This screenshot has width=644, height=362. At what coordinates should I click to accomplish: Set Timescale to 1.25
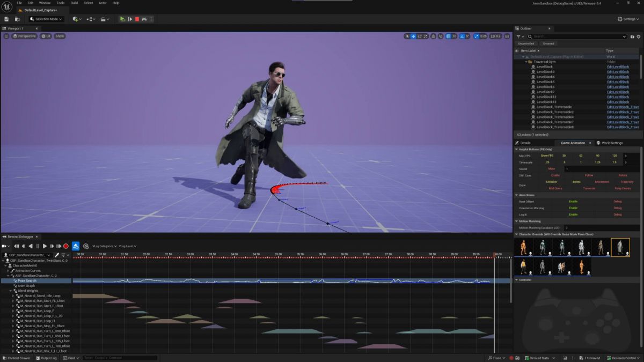tap(597, 162)
